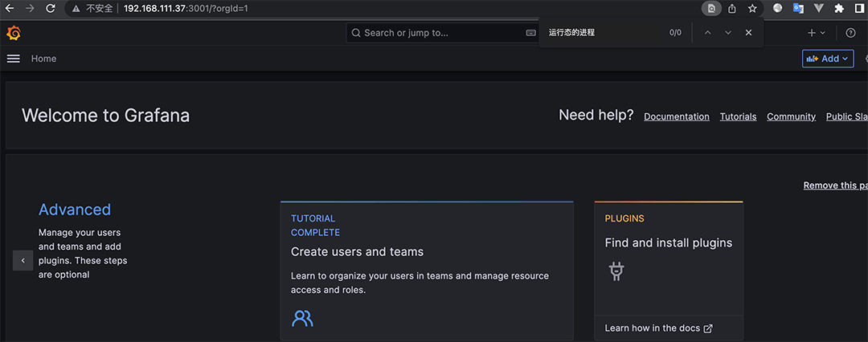Bookmark this page with star icon
Viewport: 868px width, 342px height.
pos(752,8)
